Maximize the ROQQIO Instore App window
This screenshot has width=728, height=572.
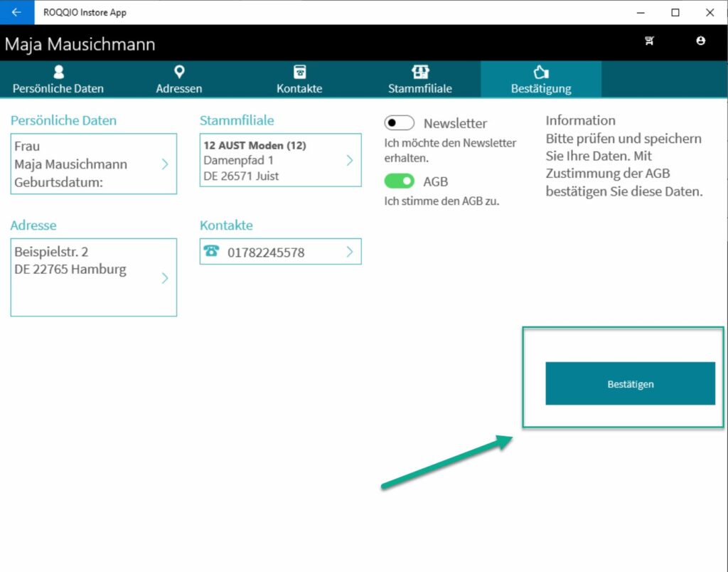coord(675,12)
